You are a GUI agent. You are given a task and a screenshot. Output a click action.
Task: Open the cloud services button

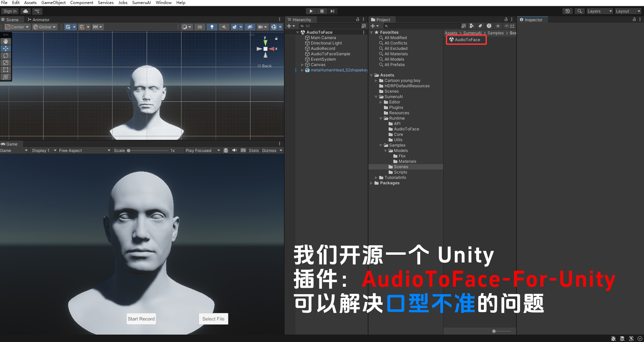[26, 11]
